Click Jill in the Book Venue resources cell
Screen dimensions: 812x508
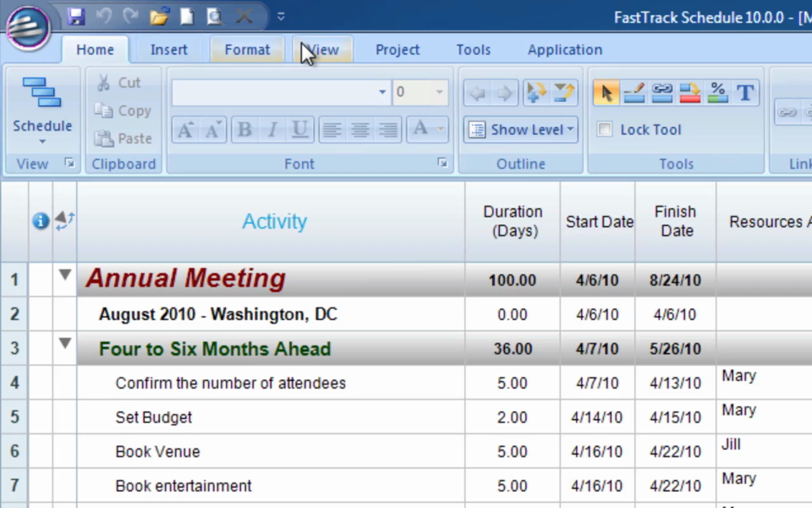(731, 444)
